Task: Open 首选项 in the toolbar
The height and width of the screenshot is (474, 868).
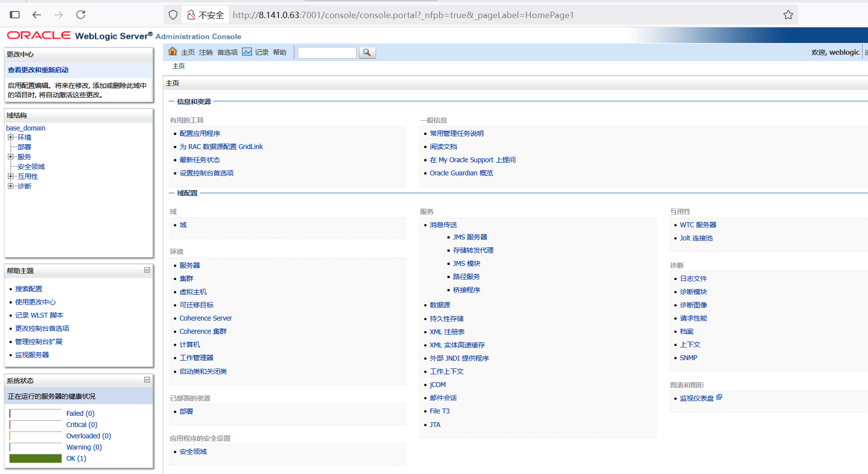Action: (227, 52)
